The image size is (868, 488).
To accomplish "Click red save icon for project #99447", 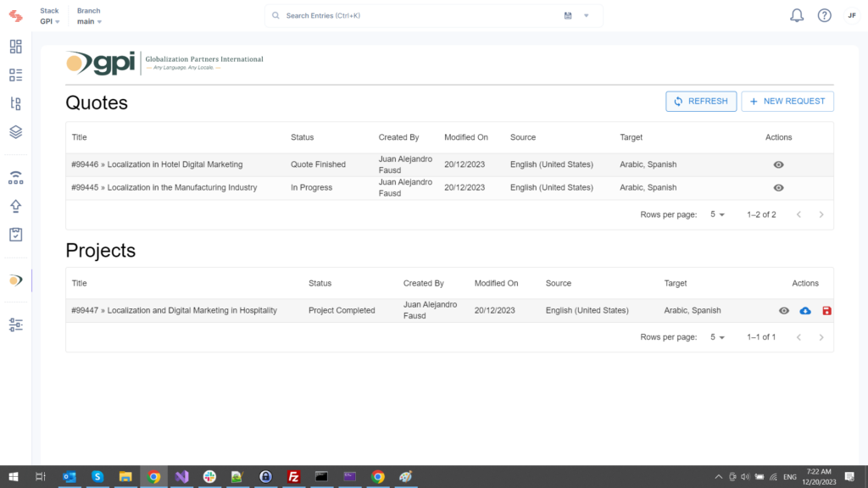I will pos(826,311).
